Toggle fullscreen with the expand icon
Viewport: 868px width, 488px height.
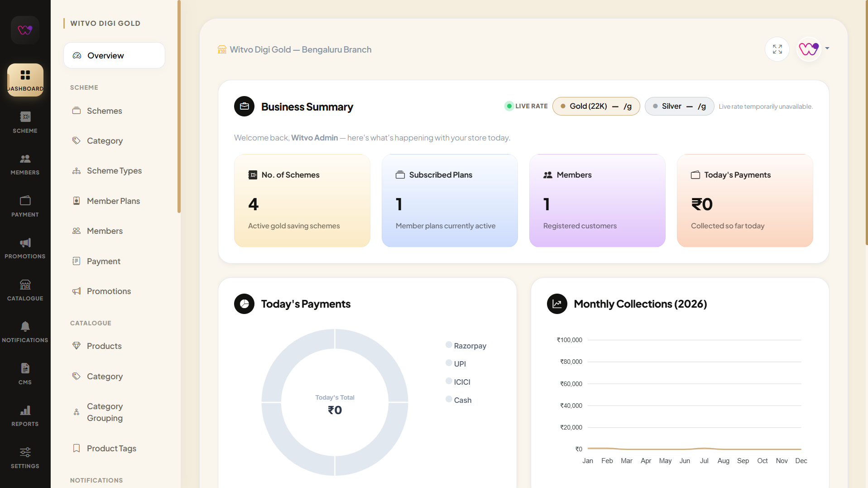click(x=777, y=49)
